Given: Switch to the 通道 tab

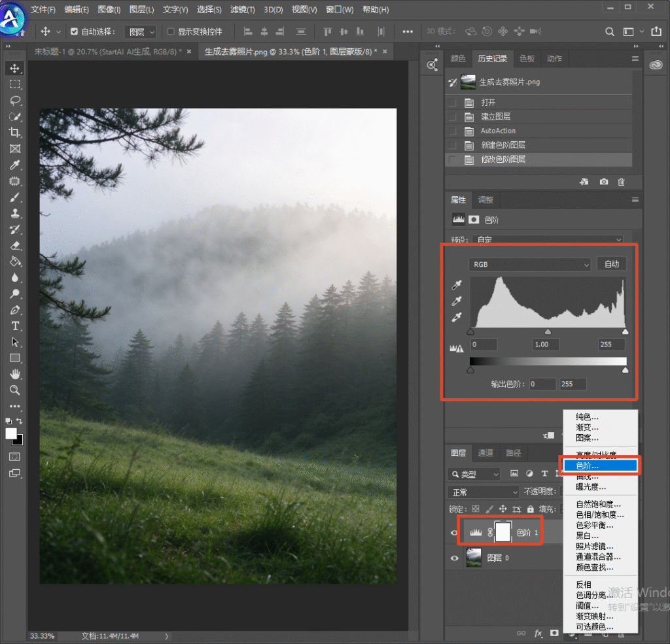Looking at the screenshot, I should [485, 453].
